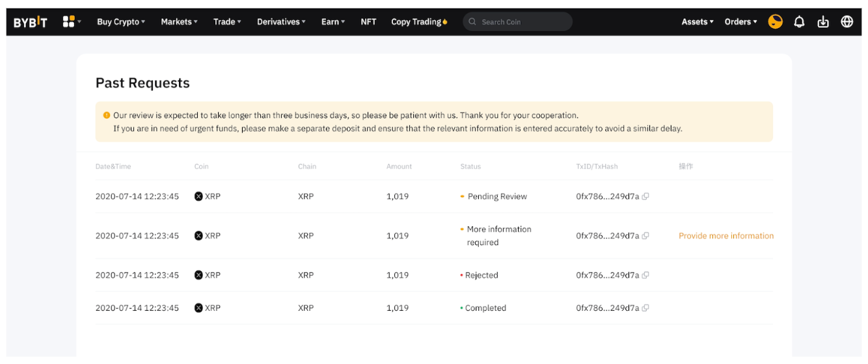Copy TxHash of the Completed row

(x=645, y=308)
